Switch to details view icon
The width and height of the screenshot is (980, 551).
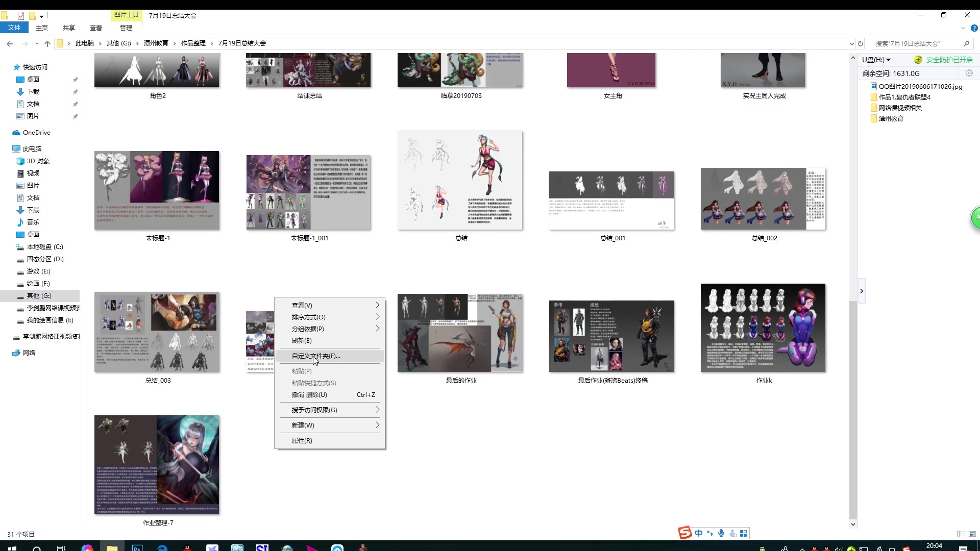961,534
